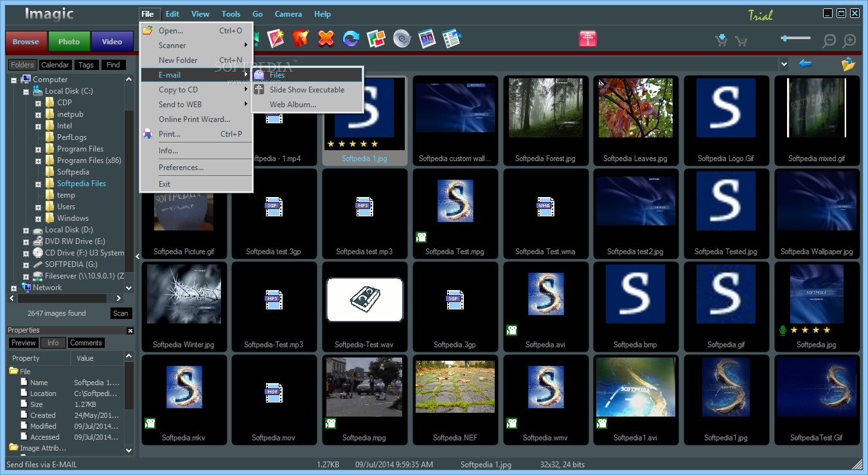Image resolution: width=868 pixels, height=475 pixels.
Task: Open the Camera menu
Action: [x=288, y=14]
